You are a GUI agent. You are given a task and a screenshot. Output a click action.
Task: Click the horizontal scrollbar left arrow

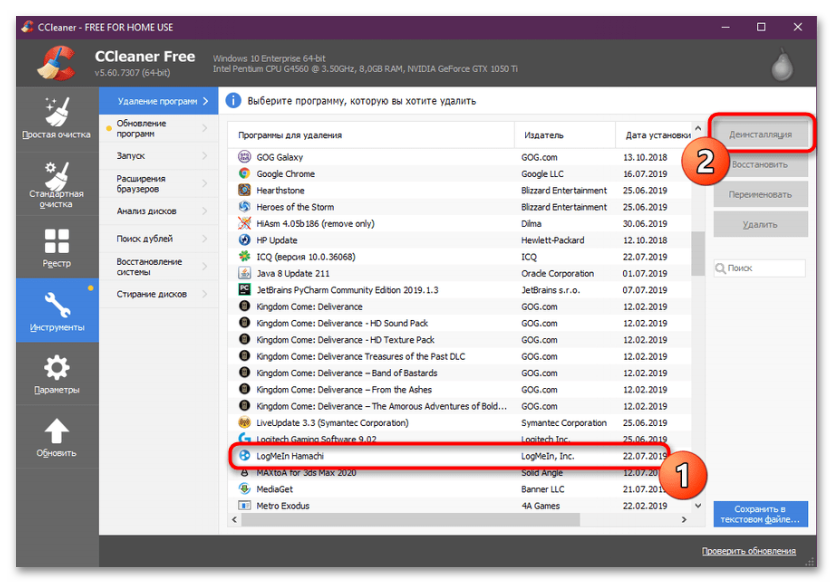[235, 519]
